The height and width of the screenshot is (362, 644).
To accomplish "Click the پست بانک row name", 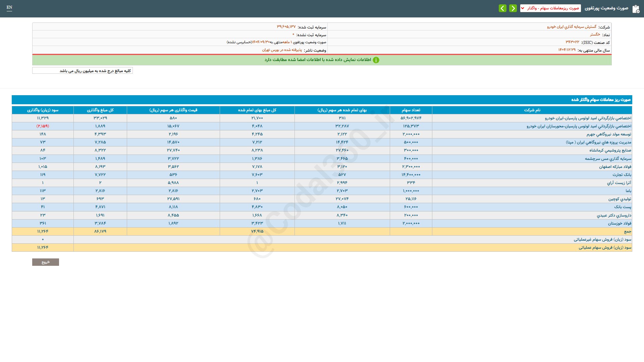I will [x=623, y=207].
